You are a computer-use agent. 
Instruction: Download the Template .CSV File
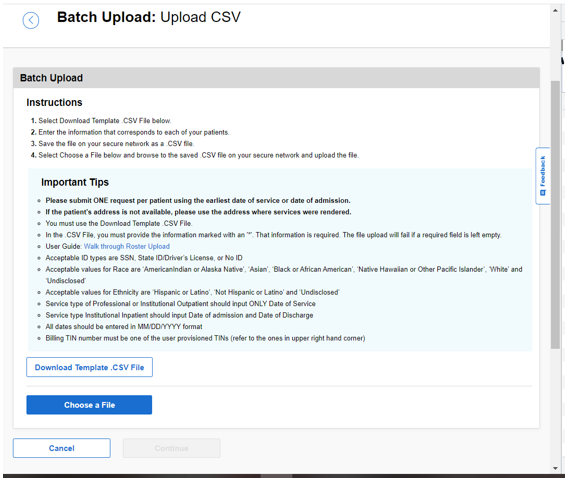[x=89, y=367]
